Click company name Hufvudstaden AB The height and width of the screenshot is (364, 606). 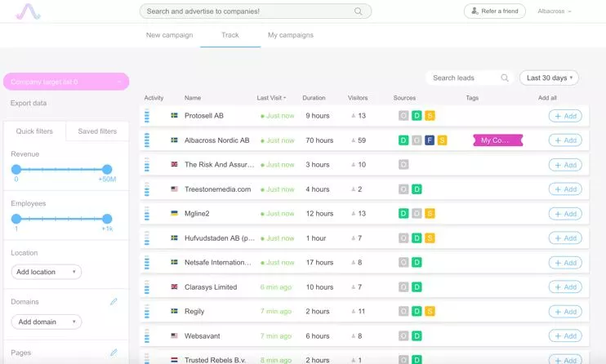click(x=219, y=238)
